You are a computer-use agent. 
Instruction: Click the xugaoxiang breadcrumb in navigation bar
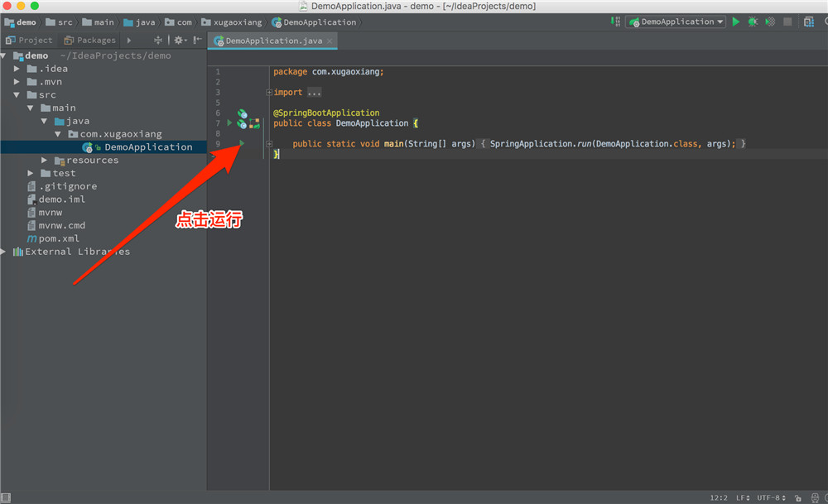point(232,22)
